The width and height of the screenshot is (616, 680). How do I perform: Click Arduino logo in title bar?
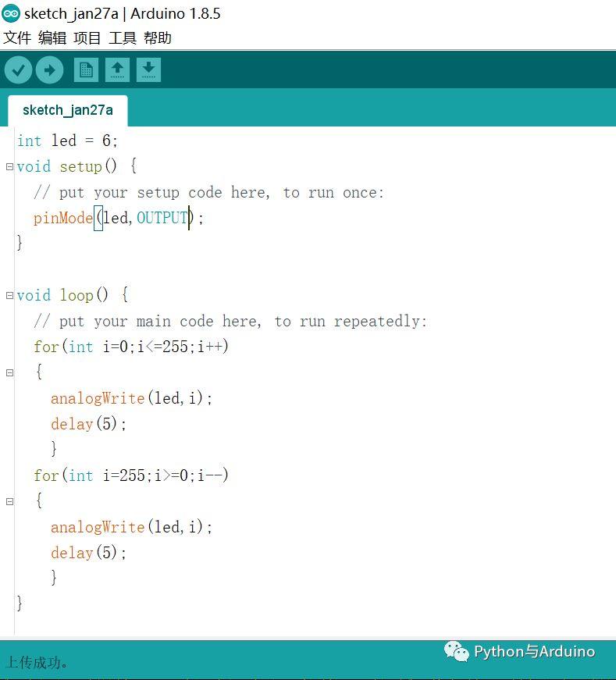(x=11, y=13)
